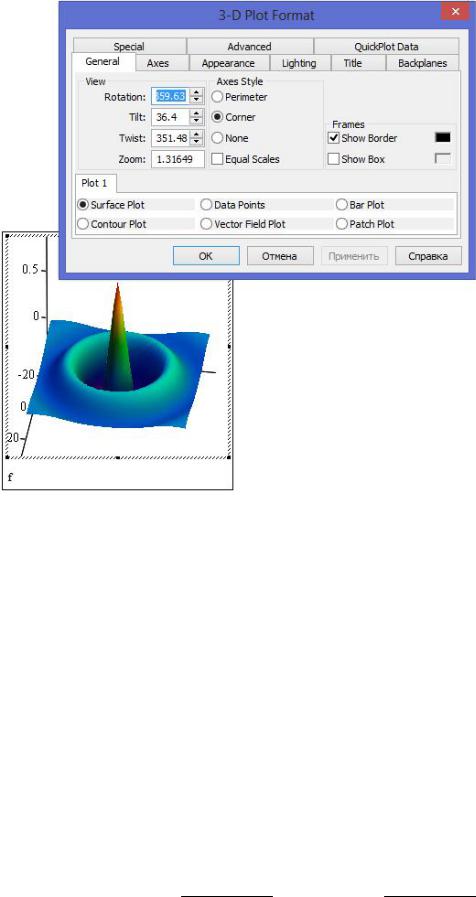Open the Lighting tab
This screenshot has width=476, height=897.
tap(299, 63)
